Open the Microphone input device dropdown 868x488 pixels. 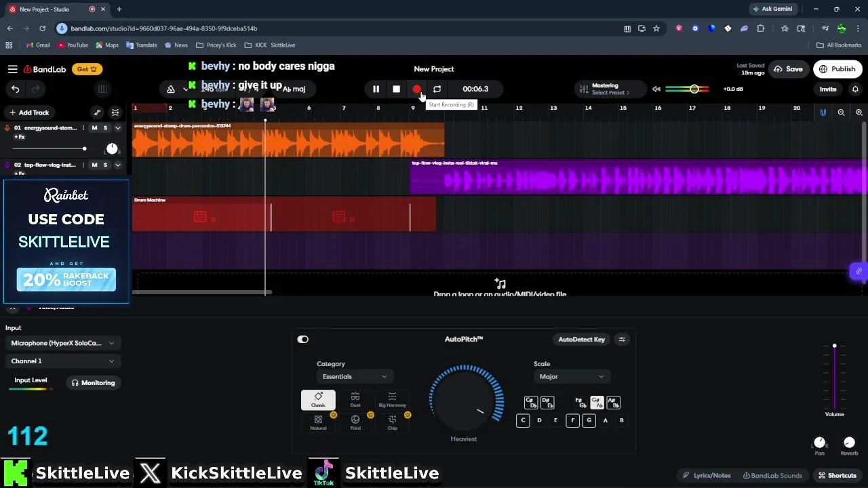62,343
